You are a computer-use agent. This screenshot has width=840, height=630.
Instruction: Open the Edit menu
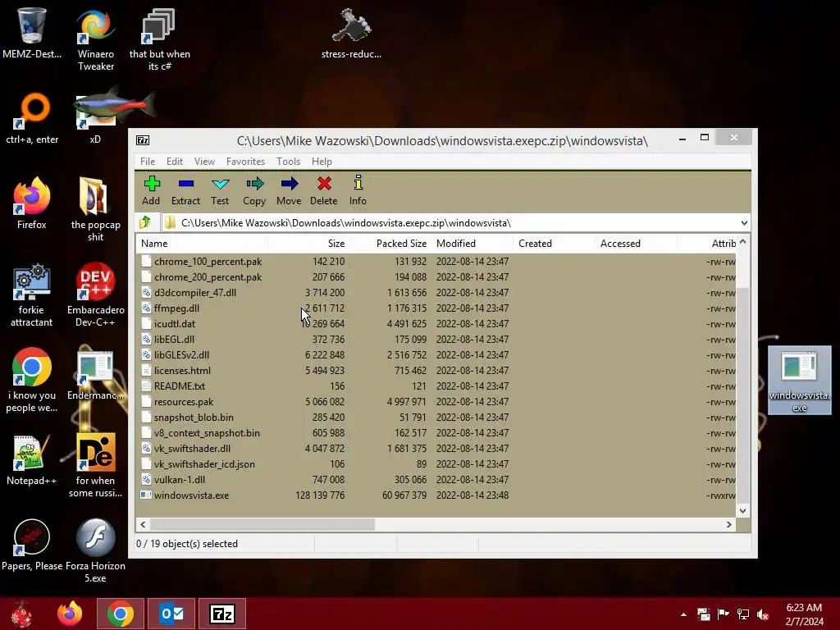175,162
